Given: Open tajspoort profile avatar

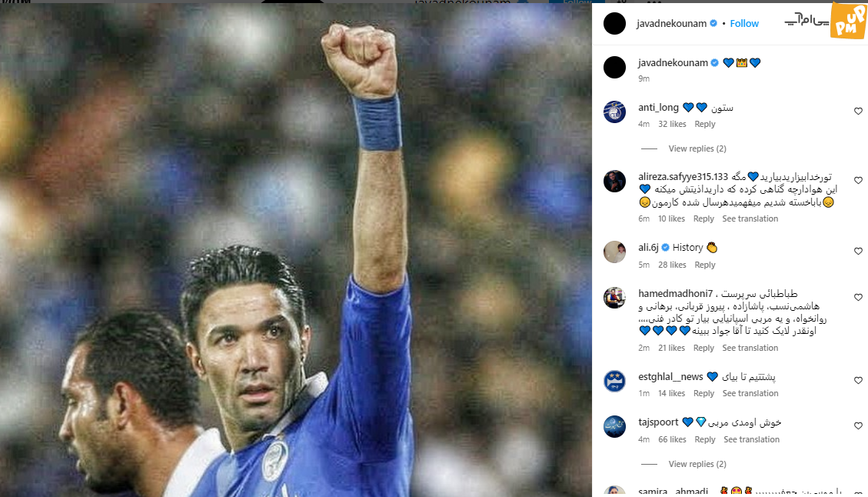Looking at the screenshot, I should (x=614, y=427).
